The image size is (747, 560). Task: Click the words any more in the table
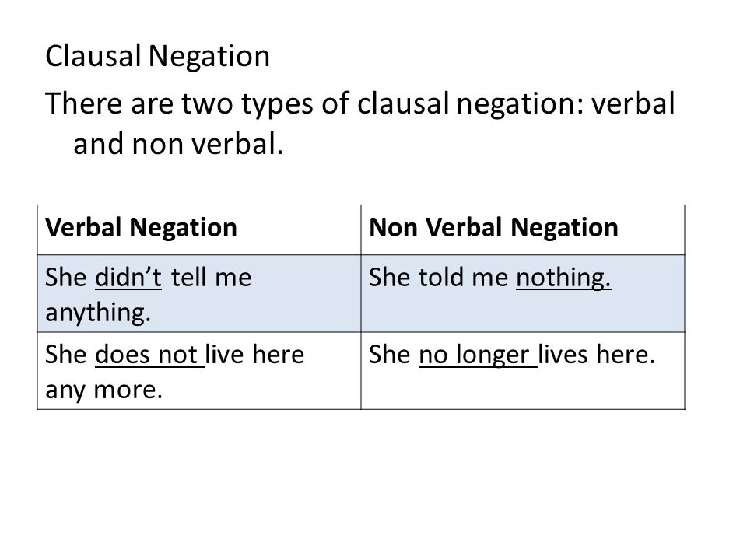[104, 390]
